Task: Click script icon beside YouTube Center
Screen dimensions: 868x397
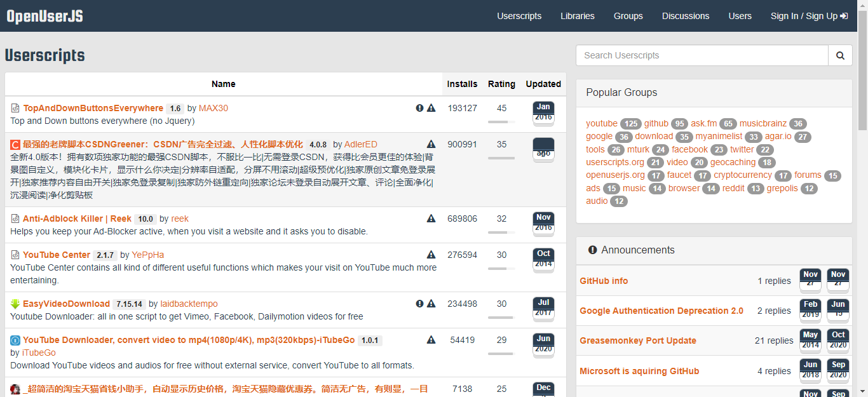Action: point(15,255)
